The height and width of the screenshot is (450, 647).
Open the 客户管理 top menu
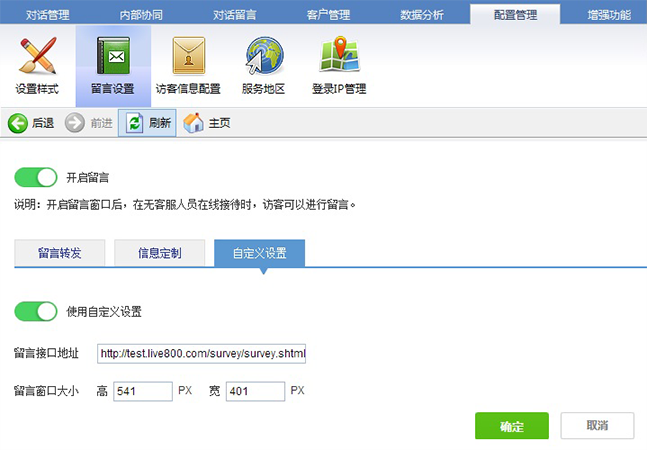329,15
